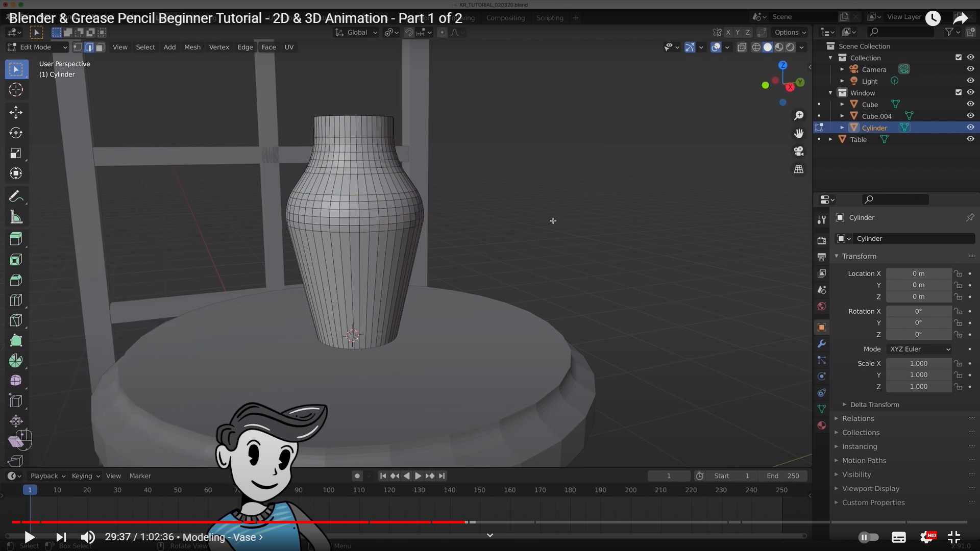980x551 pixels.
Task: Hide the Camera object with eye icon
Action: pos(970,69)
